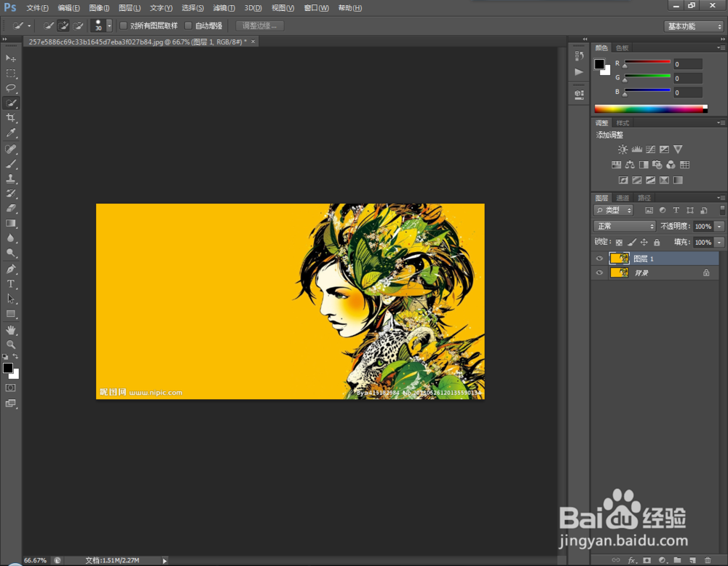Select the Brush tool in toolbox

11,164
